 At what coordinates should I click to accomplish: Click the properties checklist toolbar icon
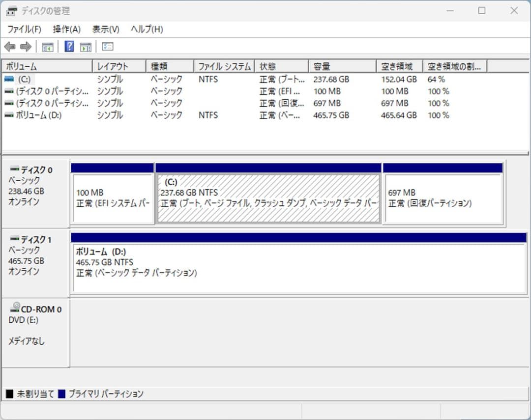pos(107,46)
